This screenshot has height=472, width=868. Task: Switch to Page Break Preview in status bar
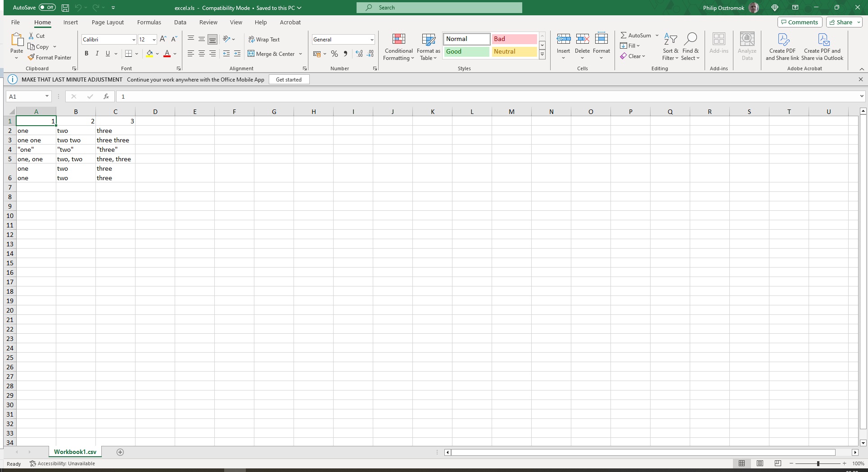tap(778, 463)
